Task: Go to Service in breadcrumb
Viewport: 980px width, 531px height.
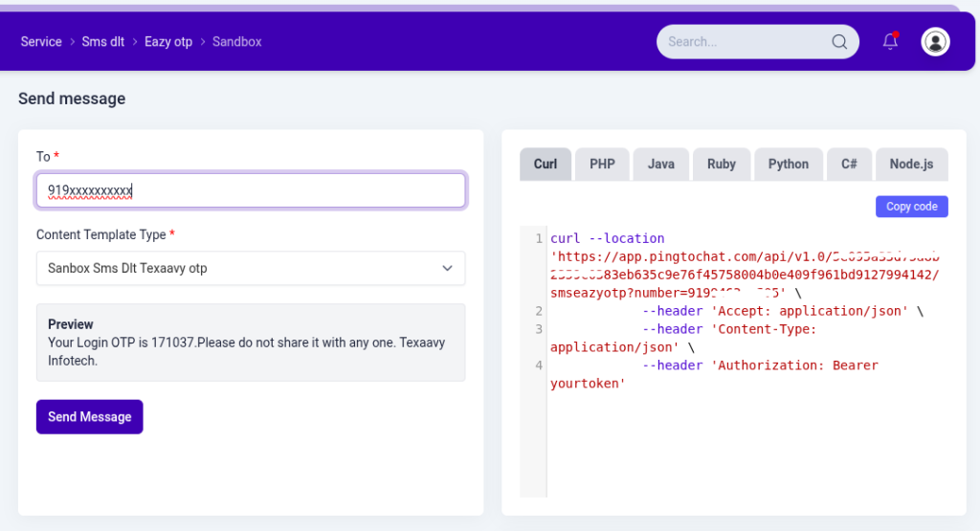Action: point(41,41)
